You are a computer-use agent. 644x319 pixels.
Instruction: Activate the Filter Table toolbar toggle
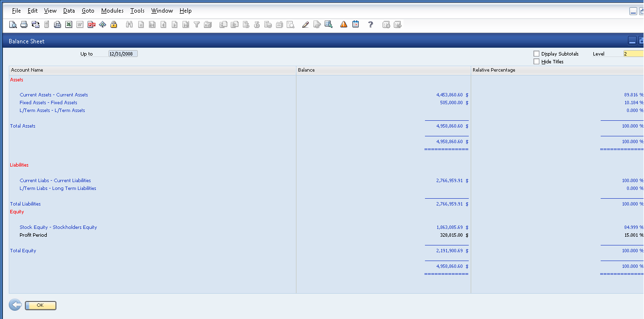(197, 24)
